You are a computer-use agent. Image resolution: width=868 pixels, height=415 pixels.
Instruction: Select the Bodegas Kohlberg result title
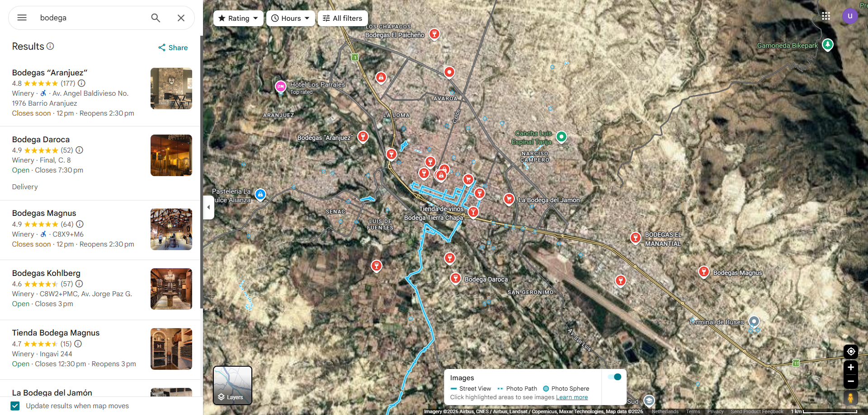point(46,273)
